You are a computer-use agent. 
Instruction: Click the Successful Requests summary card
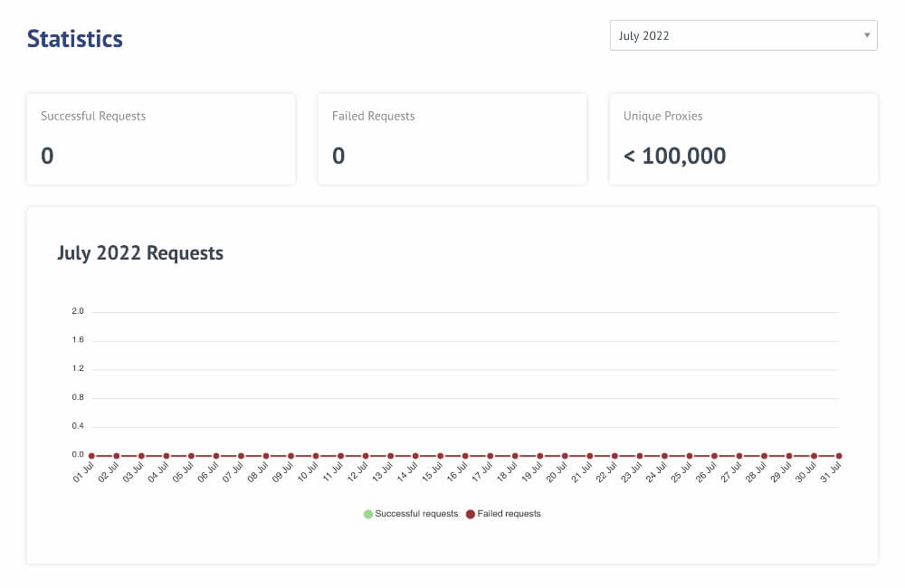click(161, 138)
